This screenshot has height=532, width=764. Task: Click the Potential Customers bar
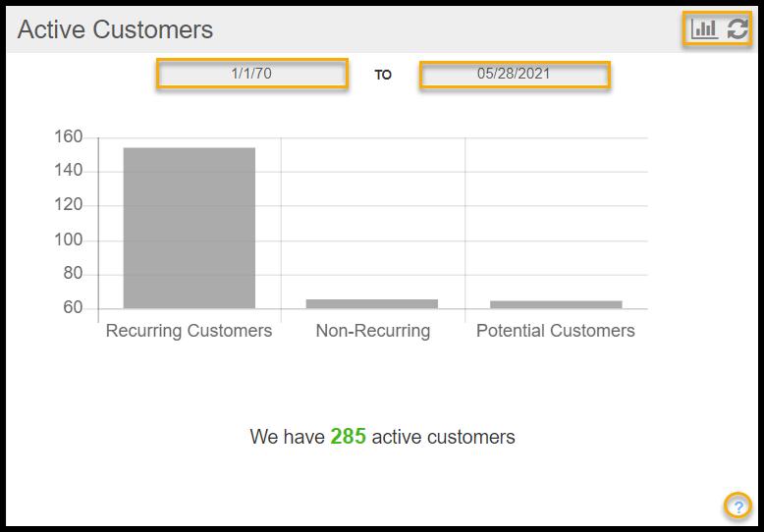(x=556, y=304)
